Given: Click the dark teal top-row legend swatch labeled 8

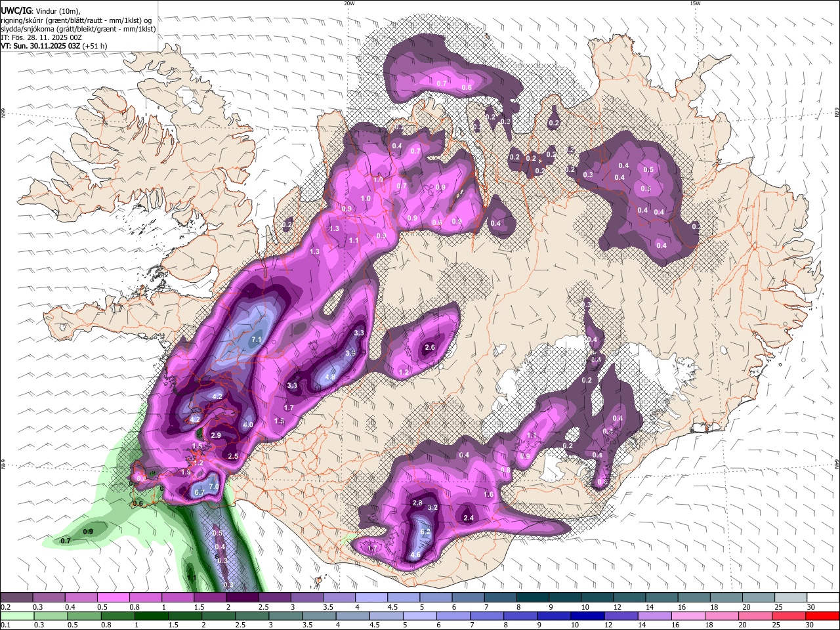Looking at the screenshot, I should click(x=533, y=598).
